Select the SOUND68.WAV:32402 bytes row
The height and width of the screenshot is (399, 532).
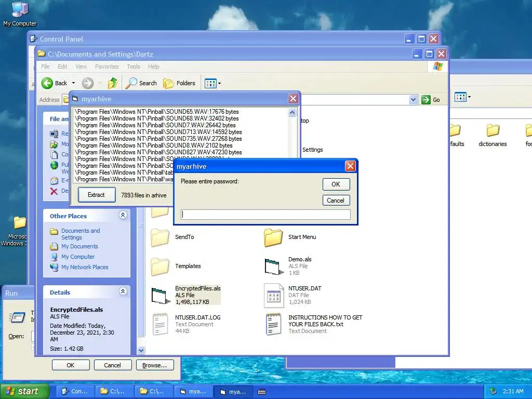(x=157, y=118)
